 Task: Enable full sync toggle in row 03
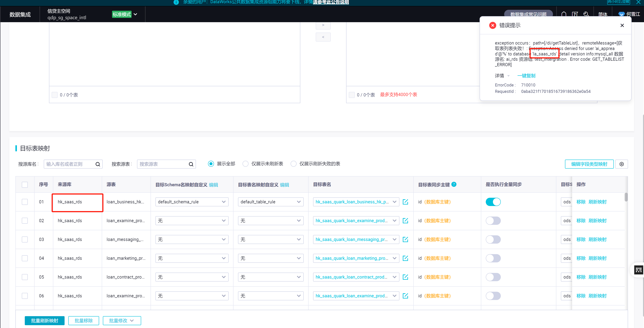493,239
